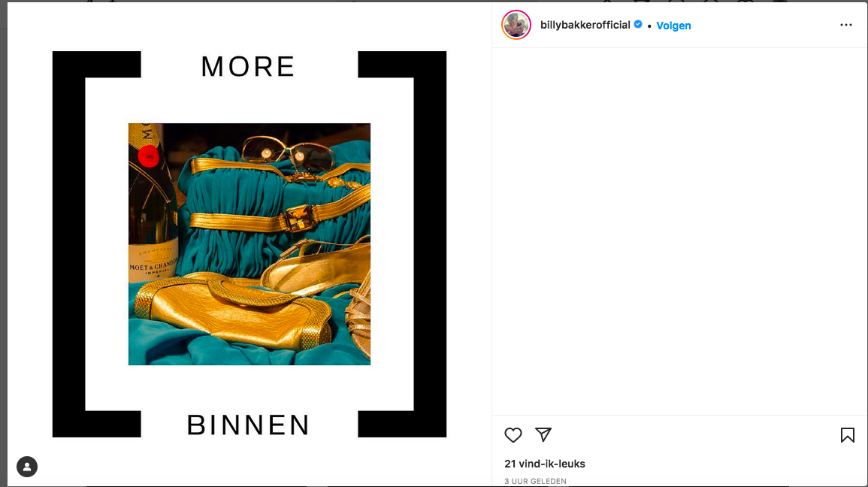Open the billybakkerofficial profile link

585,25
